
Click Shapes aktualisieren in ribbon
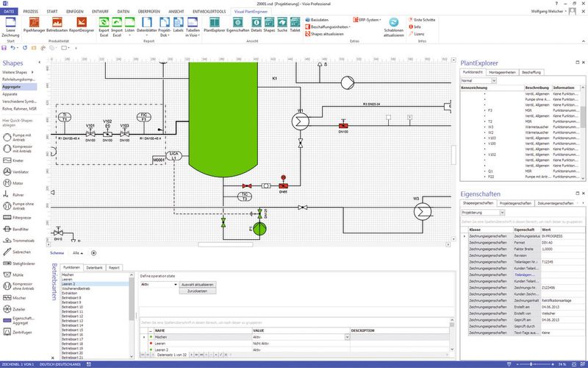point(324,34)
